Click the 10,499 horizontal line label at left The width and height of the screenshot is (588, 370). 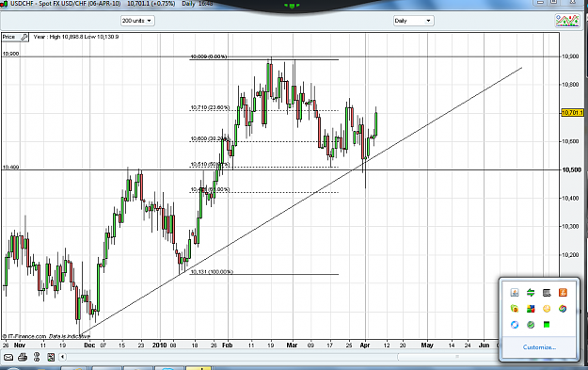coord(10,167)
